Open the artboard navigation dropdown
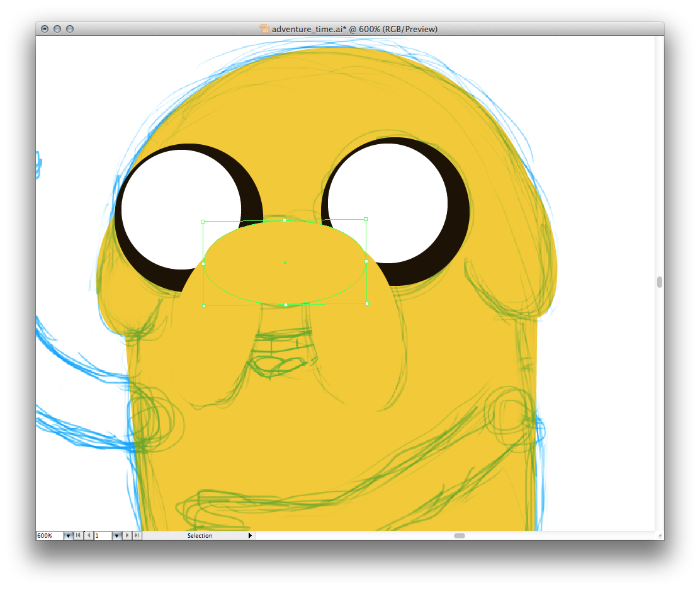700x590 pixels. (x=116, y=536)
